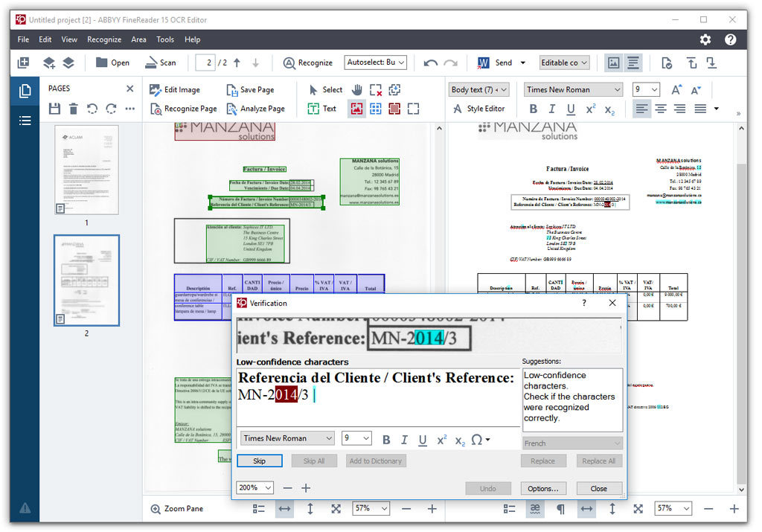
Task: Select page 1 thumbnail
Action: click(86, 170)
